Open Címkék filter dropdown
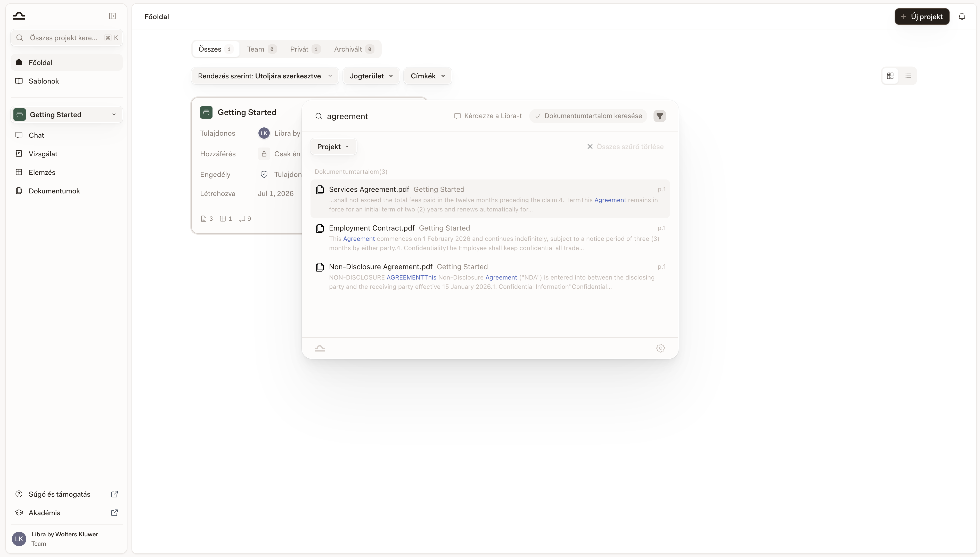 coord(428,76)
